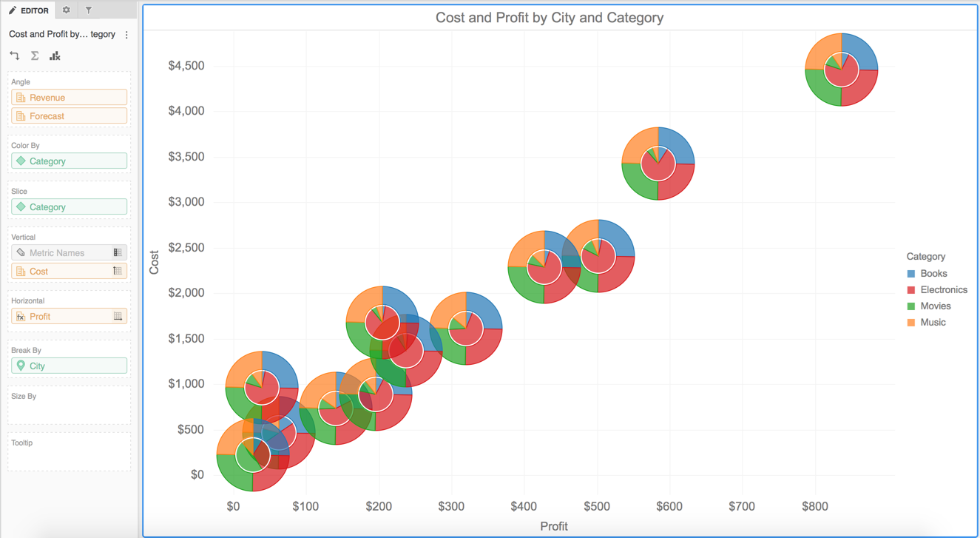This screenshot has width=980, height=538.
Task: Click grid icon on Cost field
Action: (118, 272)
